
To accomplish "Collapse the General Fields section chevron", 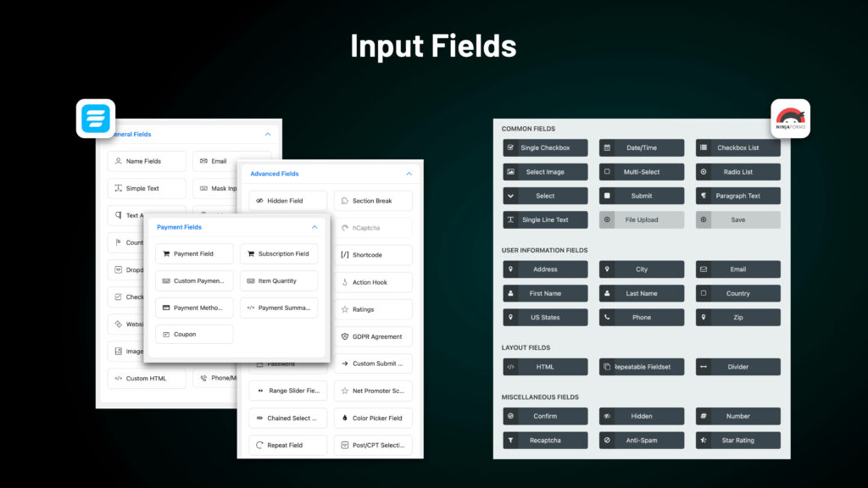I will [x=268, y=135].
